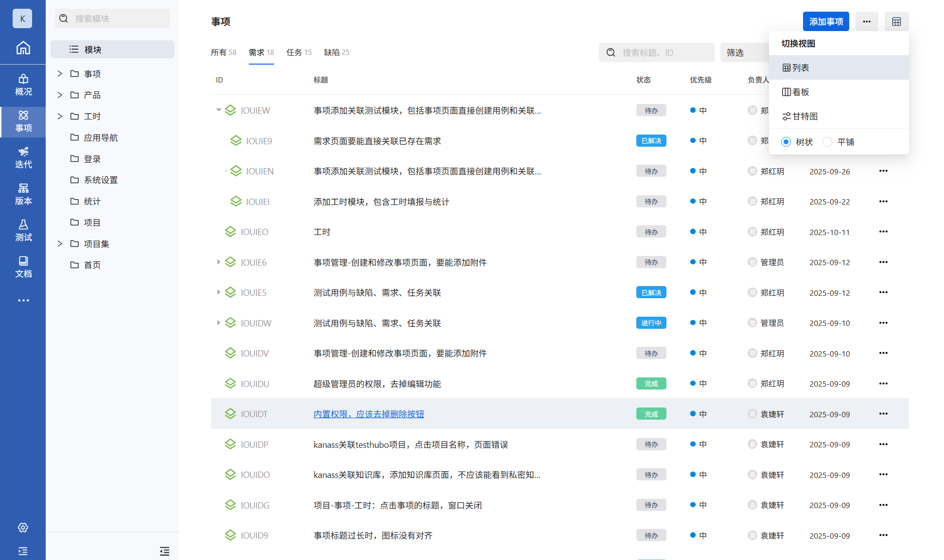
Task: Expand the IOUIE6 item row
Action: pyautogui.click(x=219, y=262)
